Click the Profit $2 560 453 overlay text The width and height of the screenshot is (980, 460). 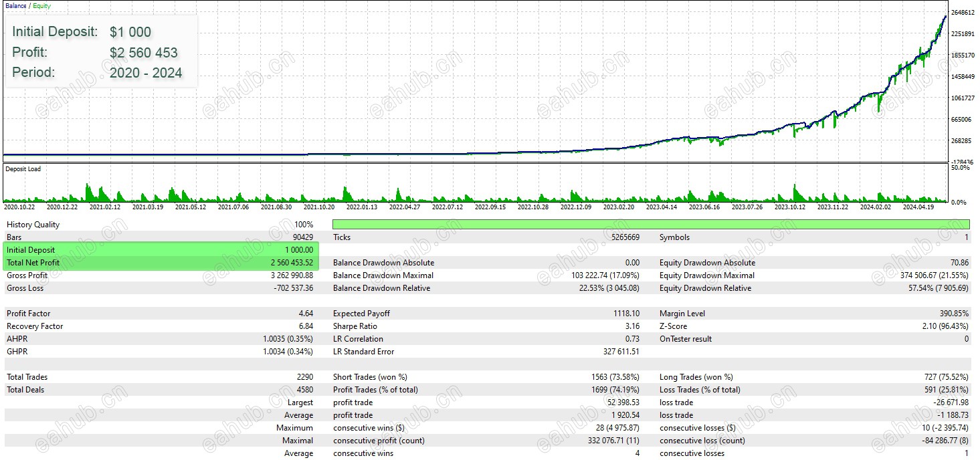(95, 52)
